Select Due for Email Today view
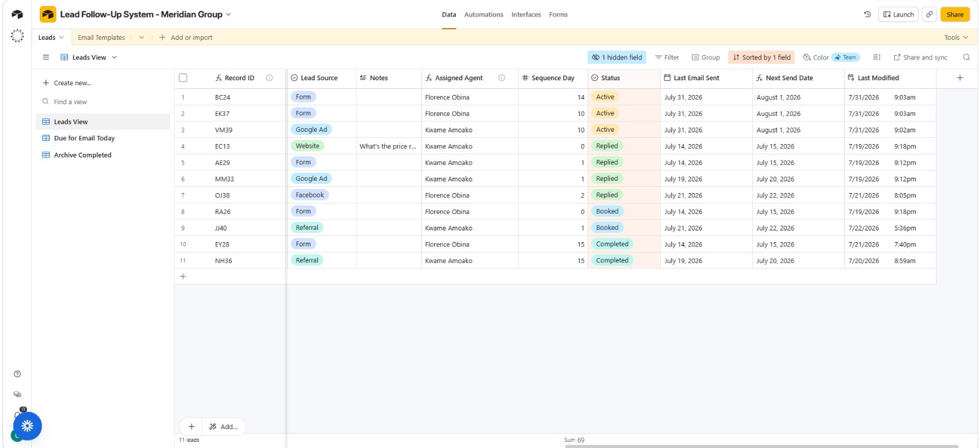 coord(103,138)
